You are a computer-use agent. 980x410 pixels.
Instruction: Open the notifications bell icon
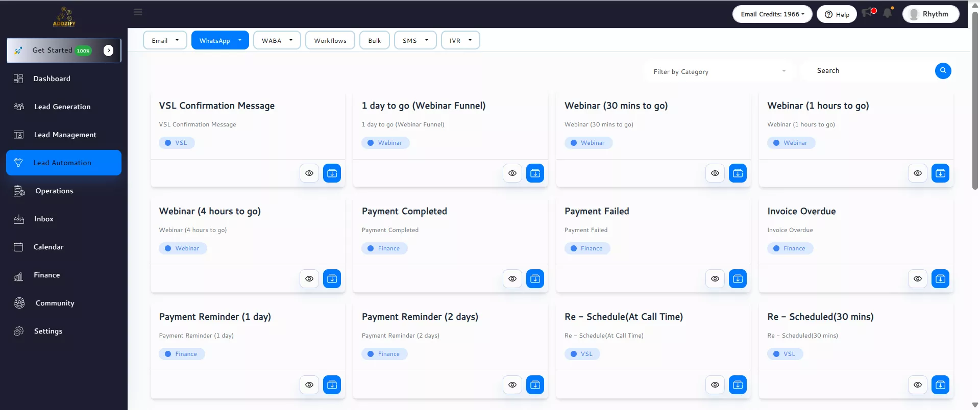point(888,13)
